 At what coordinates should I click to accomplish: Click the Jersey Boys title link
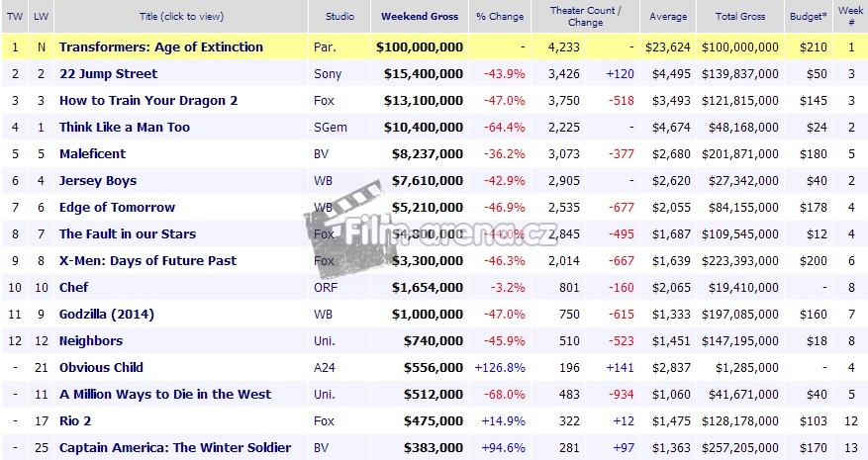point(98,180)
